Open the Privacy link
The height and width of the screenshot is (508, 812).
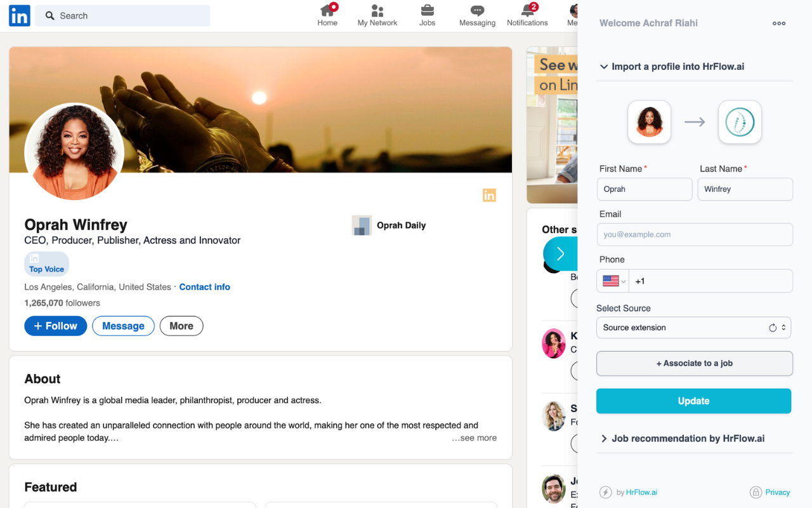pyautogui.click(x=777, y=492)
